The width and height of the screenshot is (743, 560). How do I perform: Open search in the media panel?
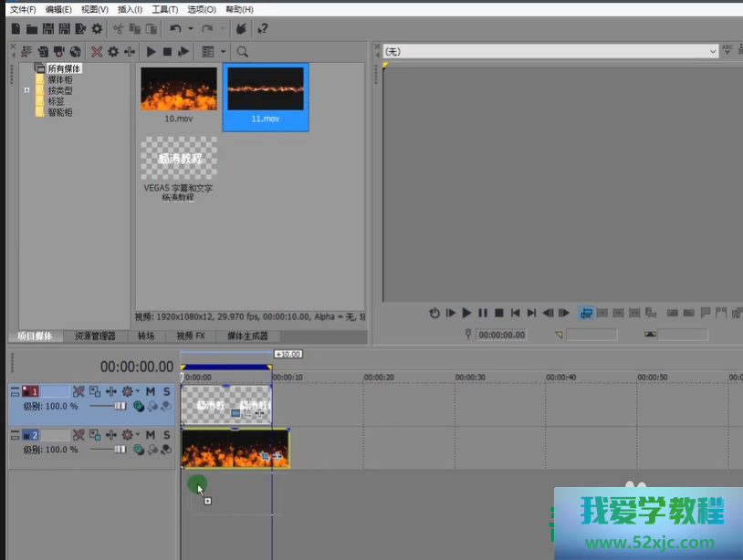coord(242,52)
